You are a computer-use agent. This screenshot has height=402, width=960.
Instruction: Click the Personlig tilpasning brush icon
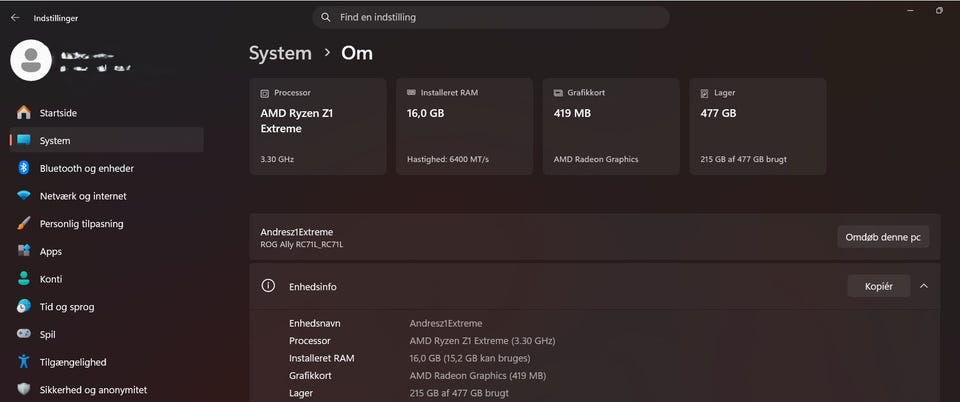point(24,223)
